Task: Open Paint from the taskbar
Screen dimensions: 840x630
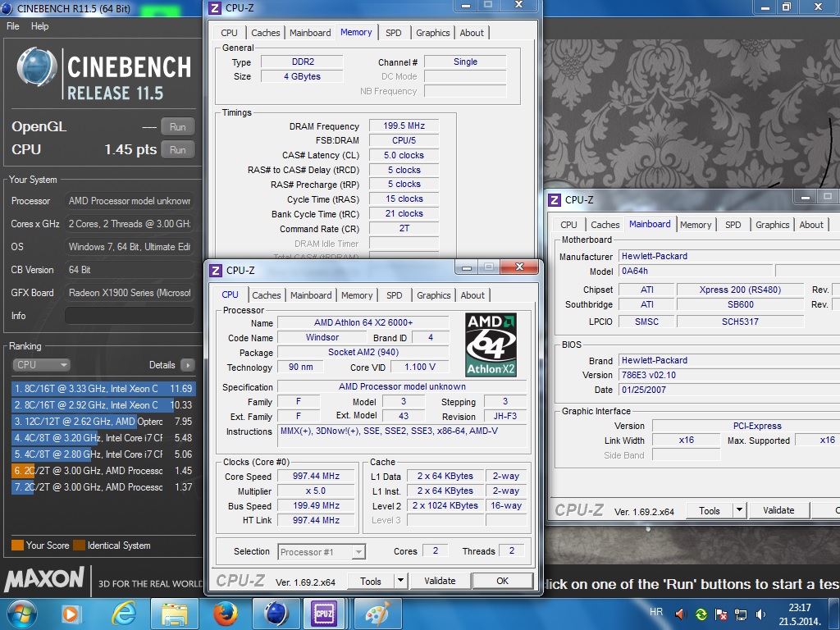Action: (377, 614)
